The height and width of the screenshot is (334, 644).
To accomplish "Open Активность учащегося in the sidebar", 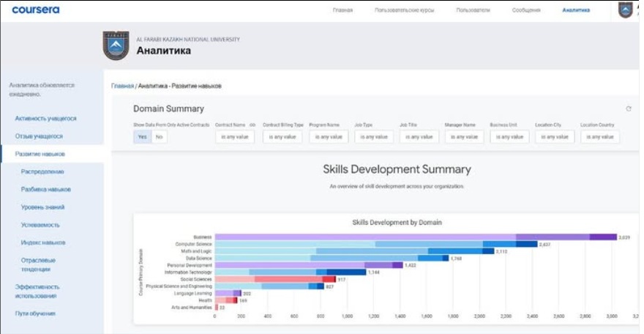I will coord(45,119).
